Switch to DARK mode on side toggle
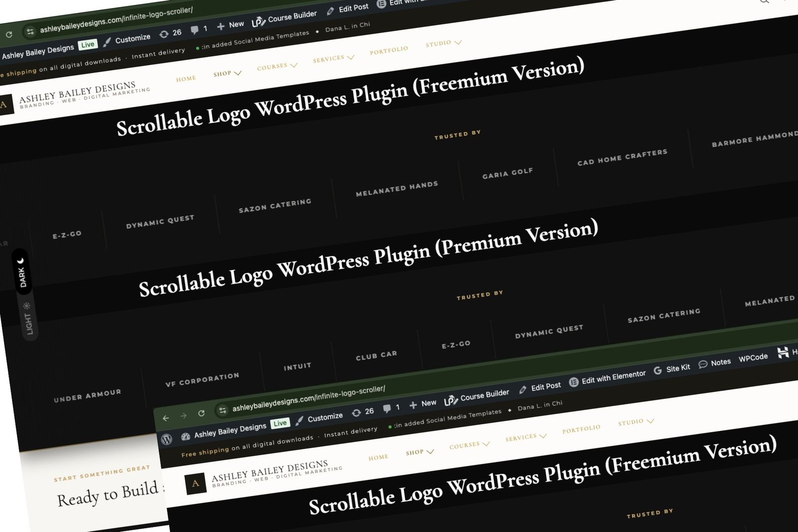The image size is (798, 532). [21, 272]
